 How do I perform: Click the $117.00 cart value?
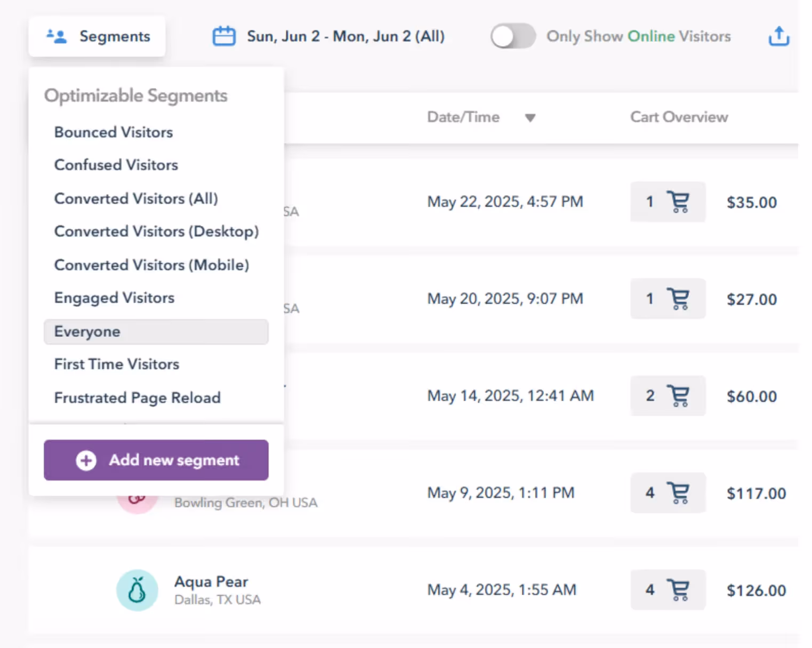coord(756,493)
